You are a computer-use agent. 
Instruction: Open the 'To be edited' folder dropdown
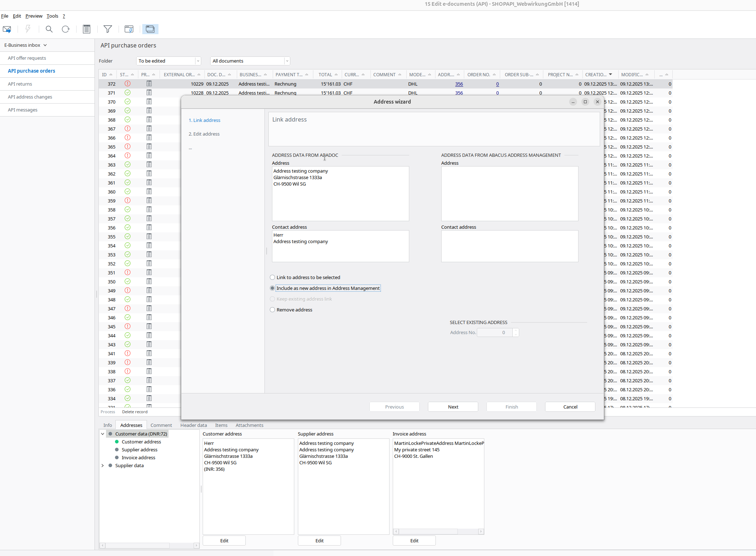(198, 61)
